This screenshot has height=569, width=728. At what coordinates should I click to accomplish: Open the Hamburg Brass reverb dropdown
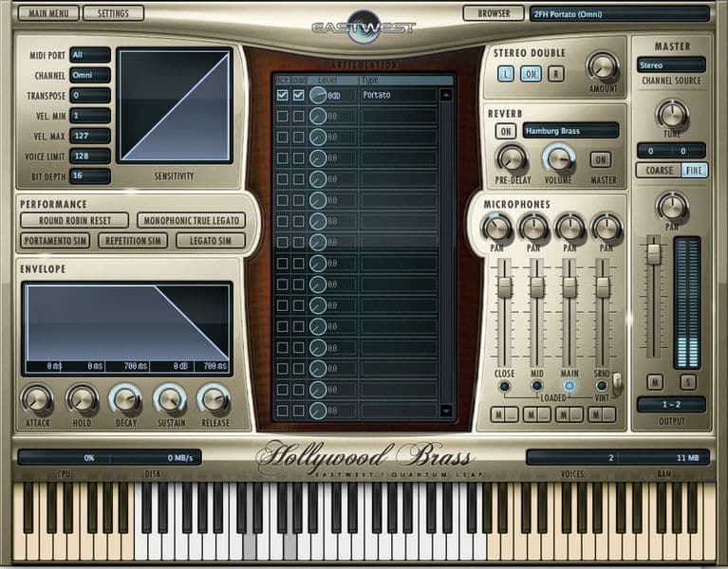tap(569, 131)
